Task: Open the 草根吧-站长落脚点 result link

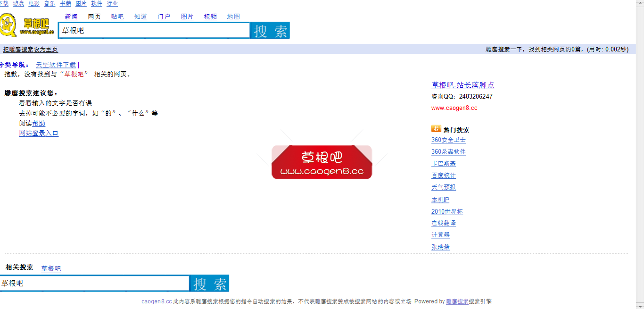Action: click(463, 85)
